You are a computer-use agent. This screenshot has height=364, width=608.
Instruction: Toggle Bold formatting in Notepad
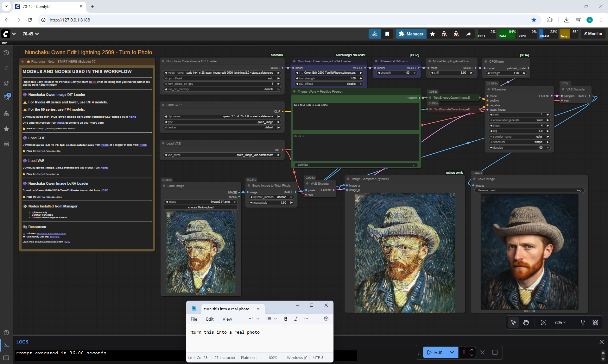pos(286,319)
